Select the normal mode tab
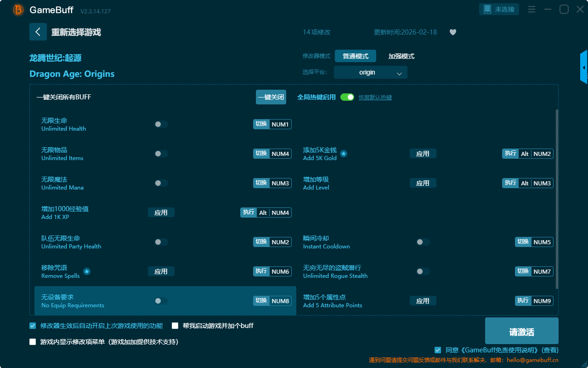Viewport: 588px width, 368px height. point(355,56)
